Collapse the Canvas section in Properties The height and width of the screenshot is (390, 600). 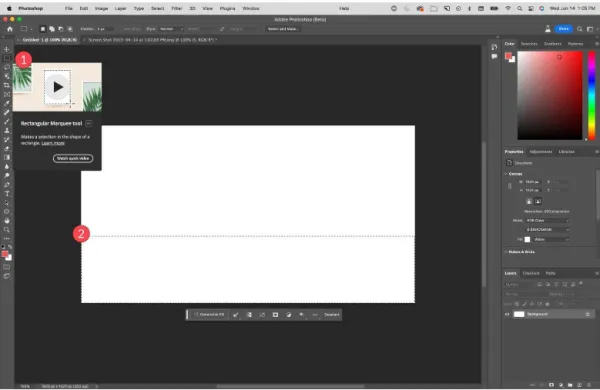(506, 174)
